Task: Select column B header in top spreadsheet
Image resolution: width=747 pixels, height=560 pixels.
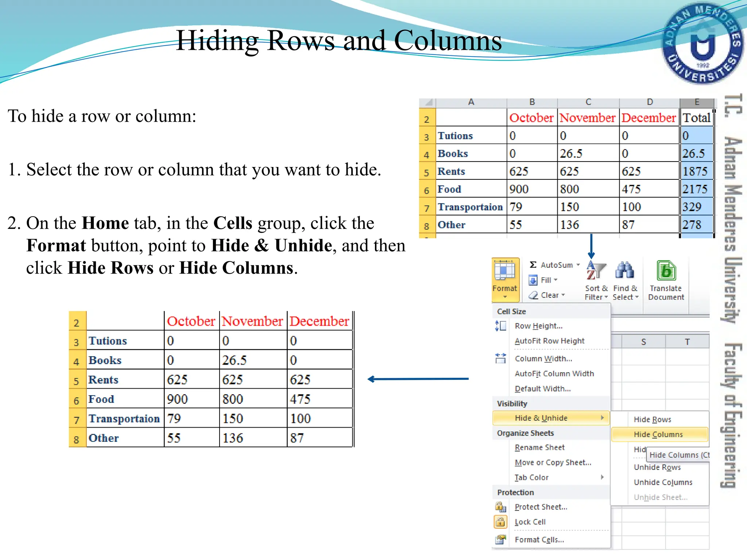Action: point(532,102)
